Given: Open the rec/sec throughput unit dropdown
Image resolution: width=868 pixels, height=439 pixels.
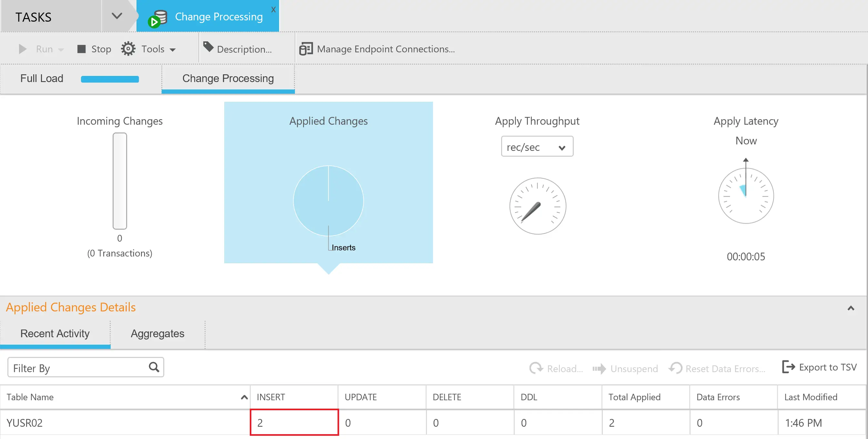Looking at the screenshot, I should point(537,146).
